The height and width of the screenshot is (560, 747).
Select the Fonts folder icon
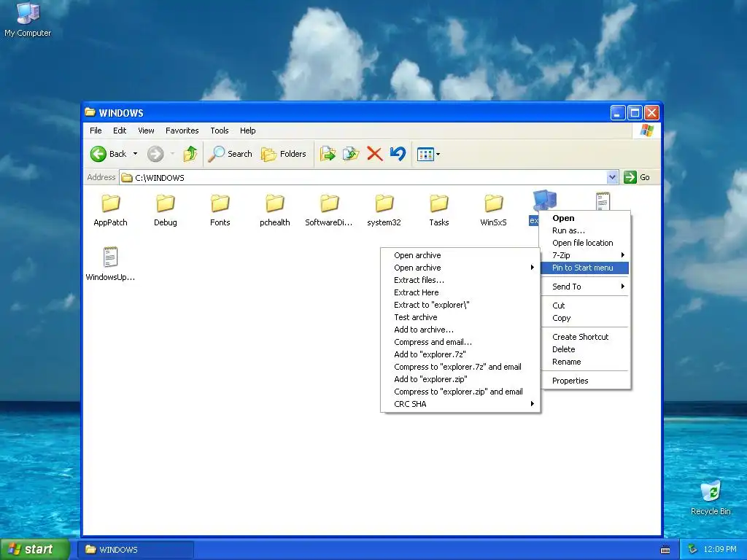coord(220,203)
